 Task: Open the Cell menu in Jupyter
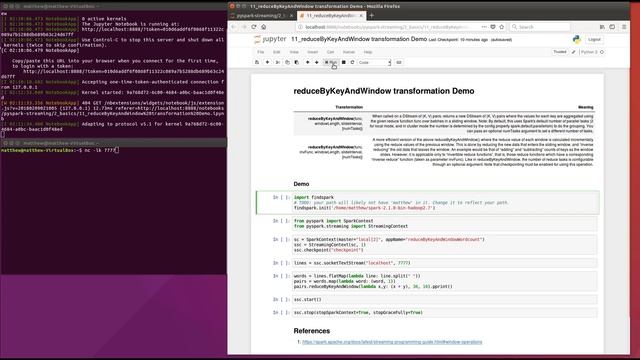tap(330, 52)
